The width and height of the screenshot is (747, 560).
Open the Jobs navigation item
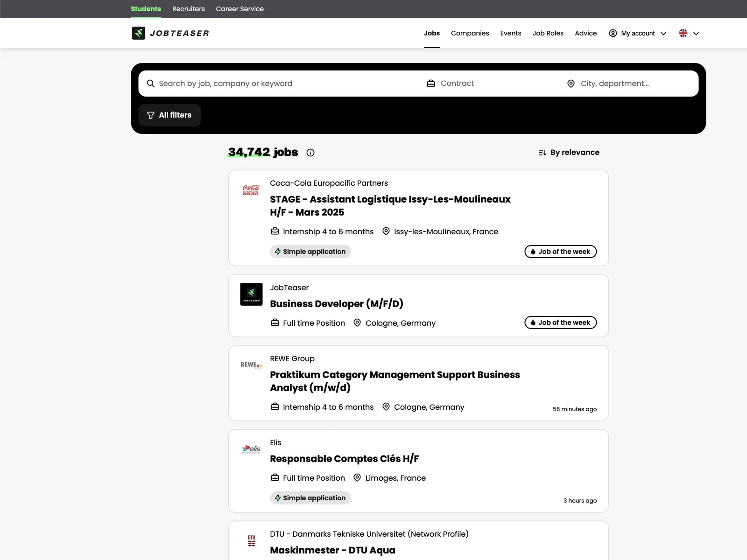coord(432,33)
